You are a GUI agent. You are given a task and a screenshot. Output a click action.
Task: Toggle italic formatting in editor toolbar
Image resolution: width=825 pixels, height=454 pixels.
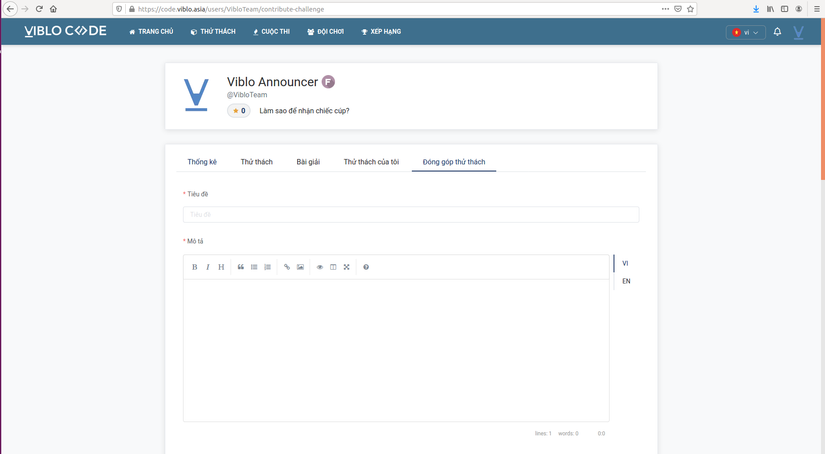tap(208, 267)
